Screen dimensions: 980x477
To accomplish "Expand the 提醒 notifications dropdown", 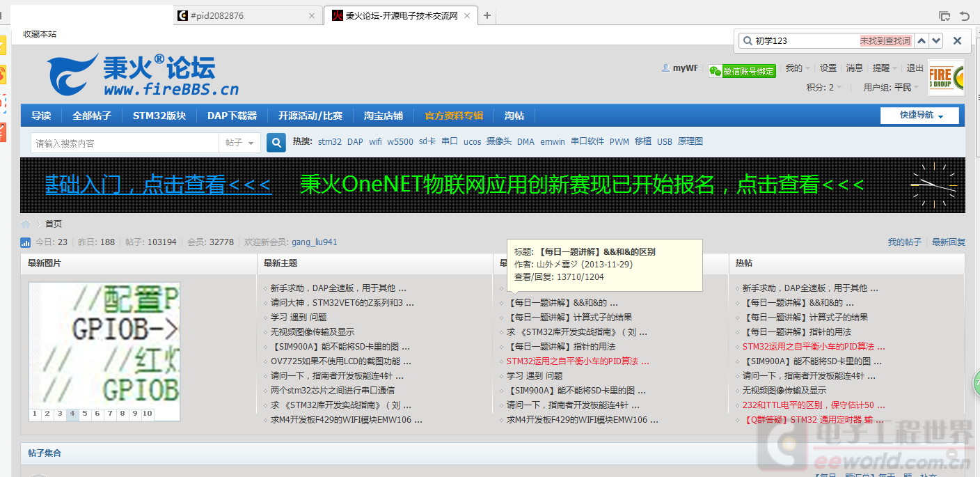I will 885,68.
